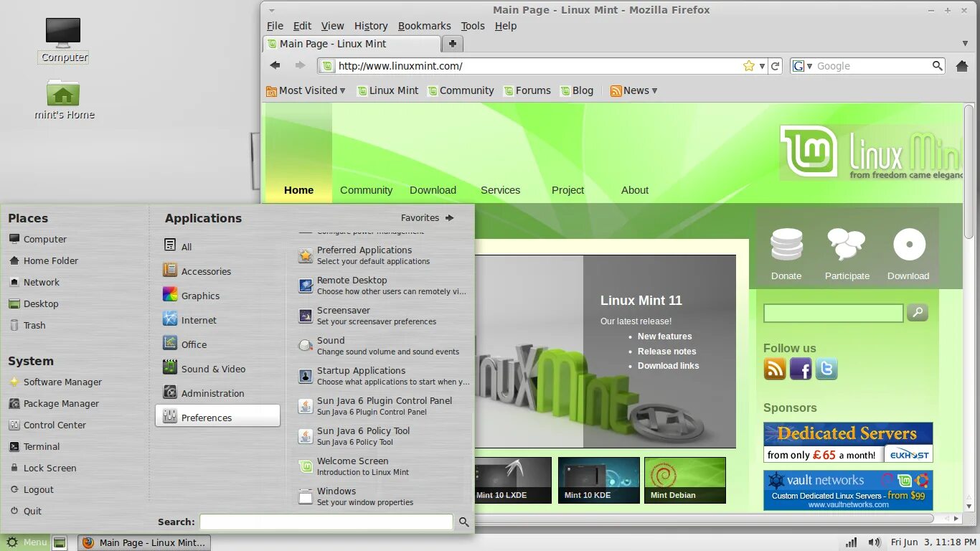The height and width of the screenshot is (551, 980).
Task: Click the Firefox URL address field
Action: click(x=539, y=66)
